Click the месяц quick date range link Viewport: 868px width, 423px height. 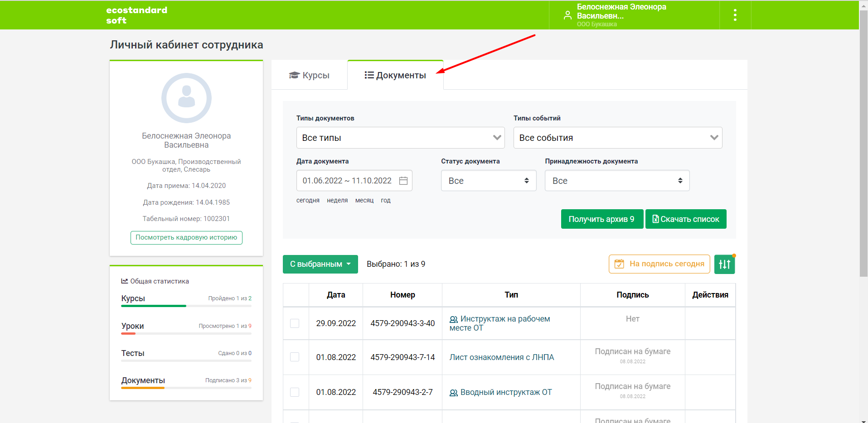364,200
